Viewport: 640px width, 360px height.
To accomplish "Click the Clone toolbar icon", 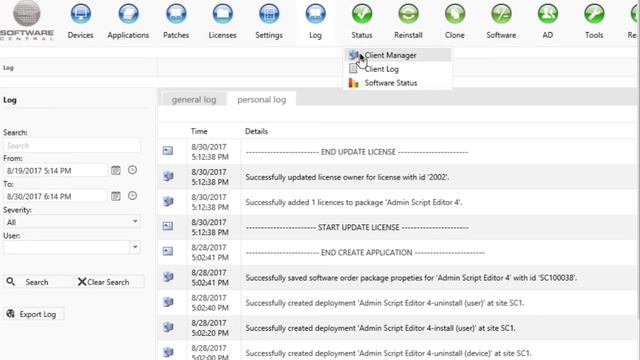I will (455, 13).
